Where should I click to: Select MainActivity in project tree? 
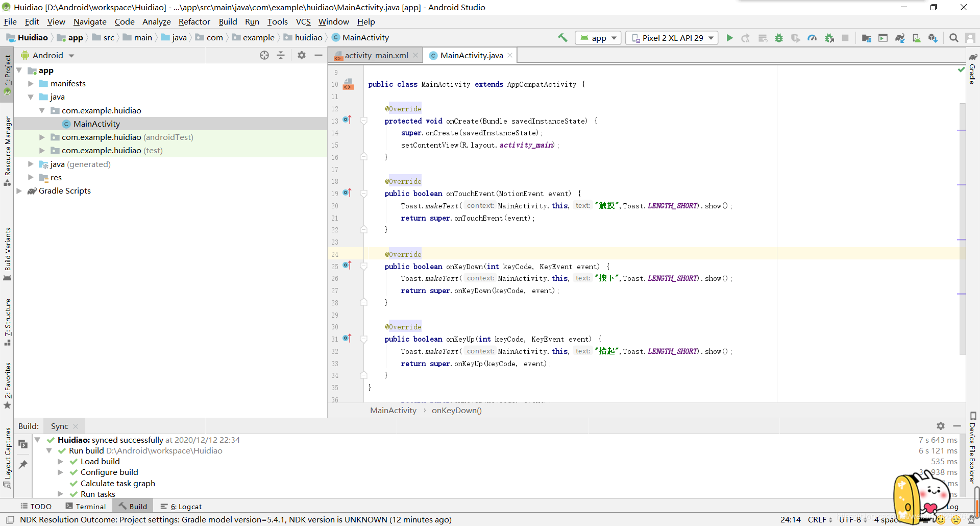tap(96, 124)
